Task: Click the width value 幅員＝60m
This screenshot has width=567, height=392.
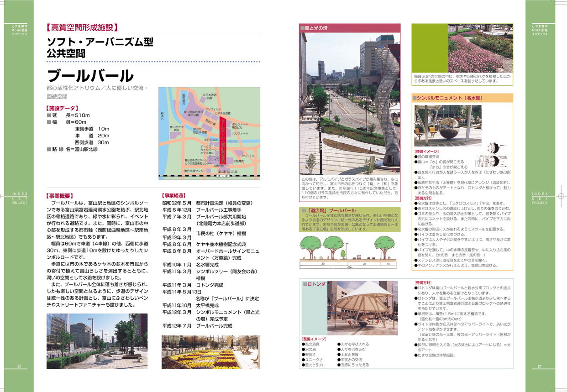Action: coord(66,122)
